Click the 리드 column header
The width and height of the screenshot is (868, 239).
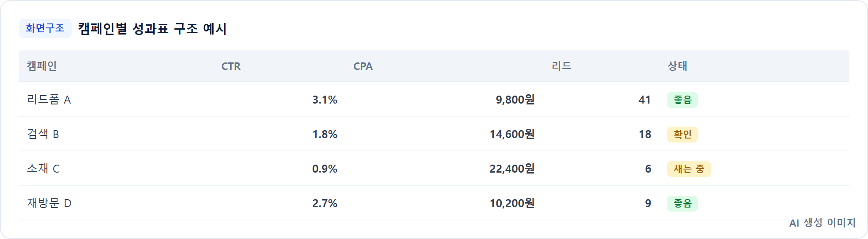tap(561, 66)
